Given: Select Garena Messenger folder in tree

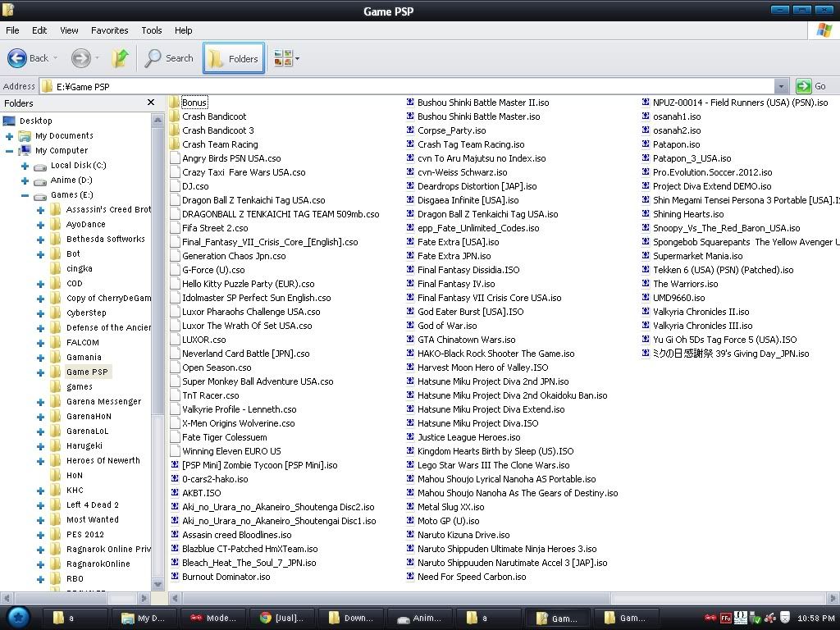Looking at the screenshot, I should click(x=104, y=401).
